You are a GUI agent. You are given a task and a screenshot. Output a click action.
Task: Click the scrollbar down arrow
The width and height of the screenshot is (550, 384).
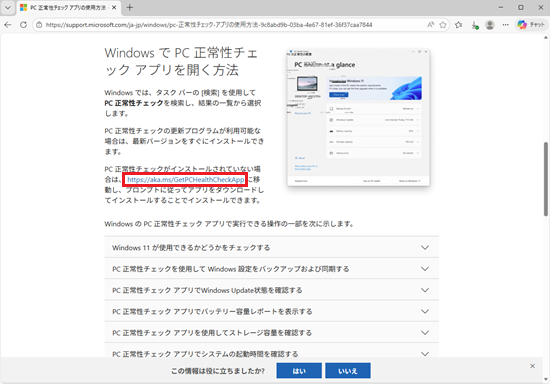coord(546,379)
